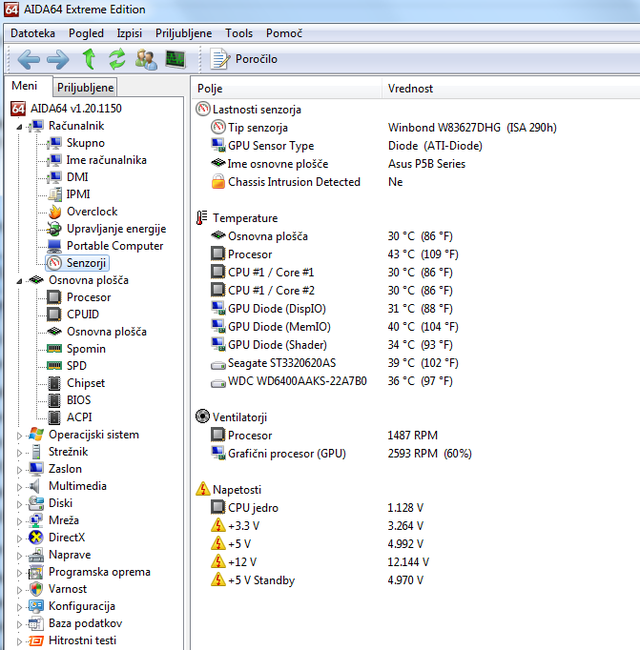
Task: Select the GPU Sensor Type row
Action: [x=347, y=146]
